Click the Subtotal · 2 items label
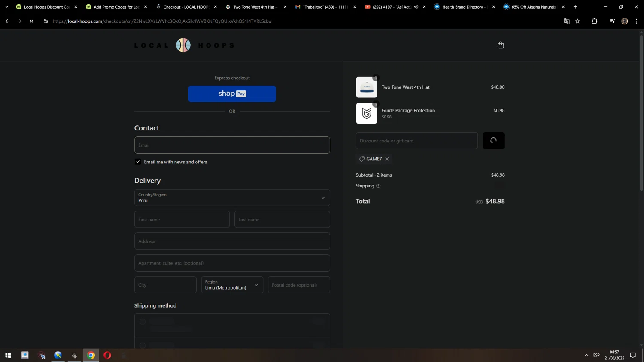Image resolution: width=644 pixels, height=362 pixels. (x=374, y=175)
